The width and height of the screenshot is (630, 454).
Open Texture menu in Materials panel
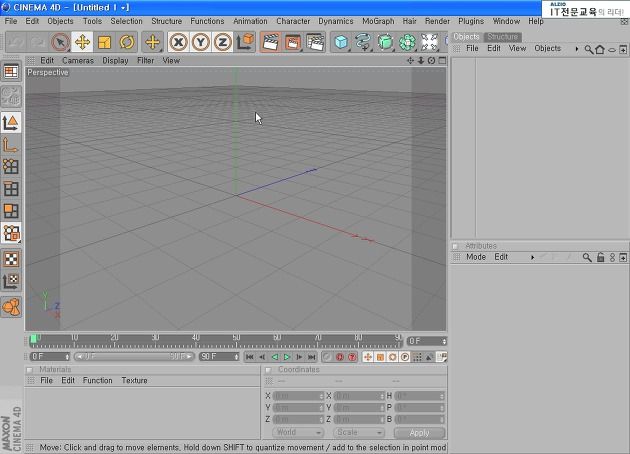pyautogui.click(x=134, y=380)
